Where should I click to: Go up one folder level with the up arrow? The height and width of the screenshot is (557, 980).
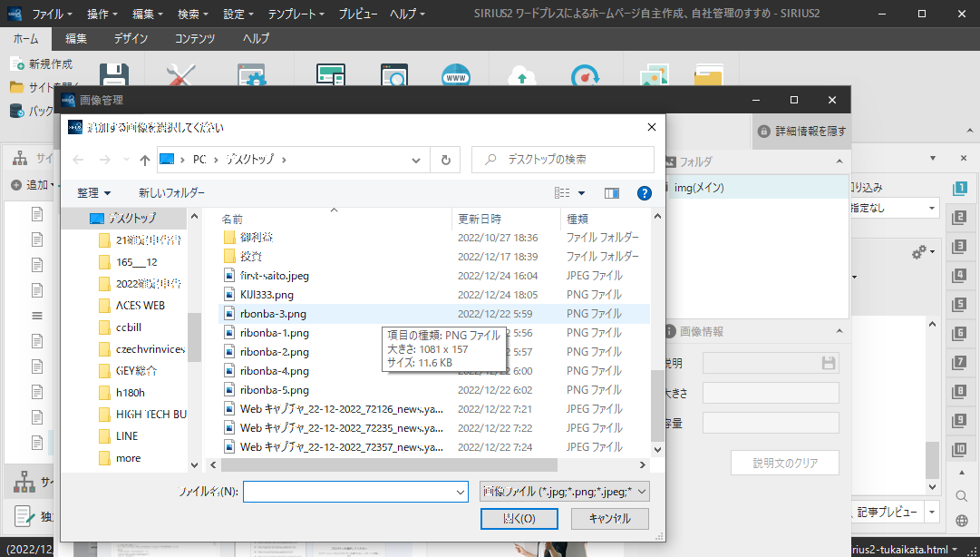pyautogui.click(x=145, y=160)
